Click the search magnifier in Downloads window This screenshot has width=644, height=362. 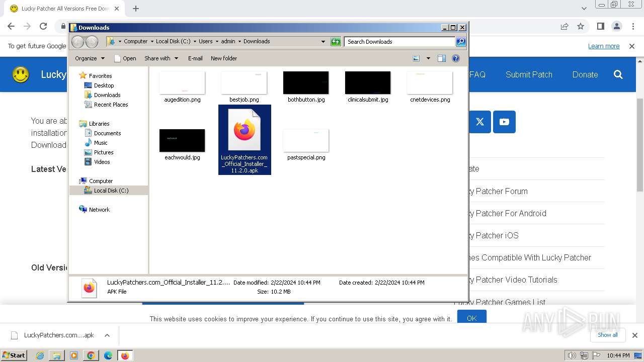pos(460,42)
